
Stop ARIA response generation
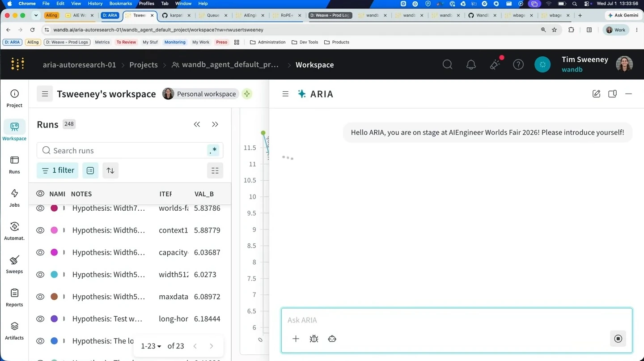[618, 339]
